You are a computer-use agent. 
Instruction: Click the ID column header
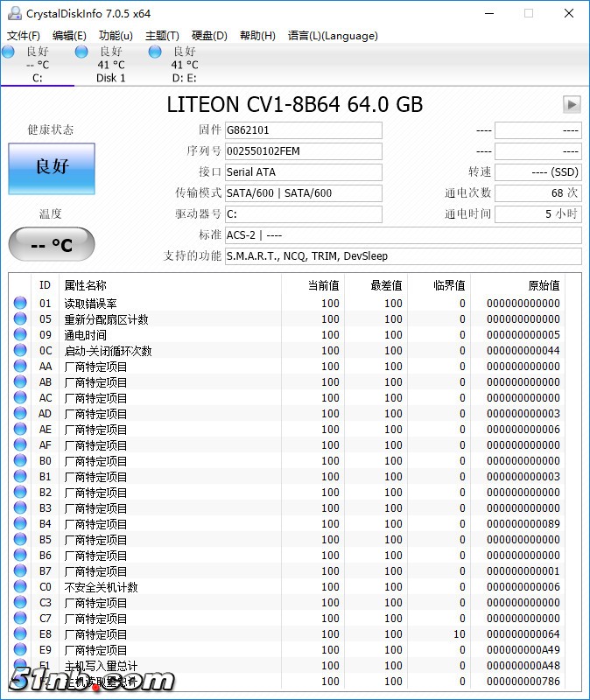click(45, 285)
